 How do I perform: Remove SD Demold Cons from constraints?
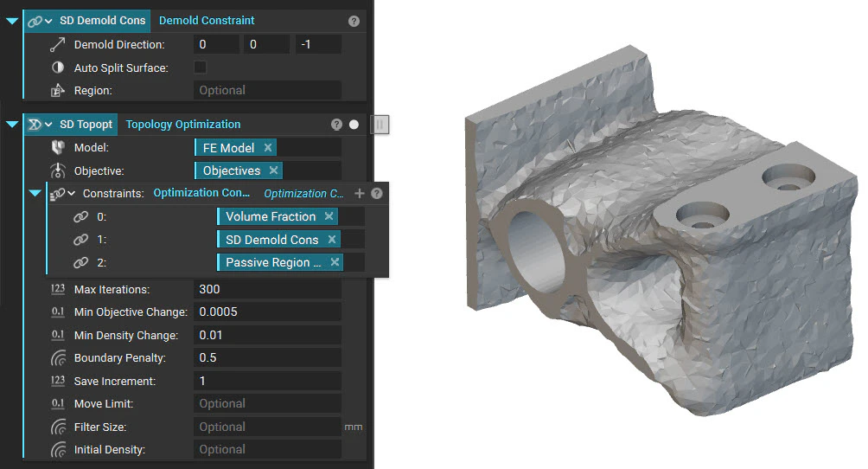point(332,240)
